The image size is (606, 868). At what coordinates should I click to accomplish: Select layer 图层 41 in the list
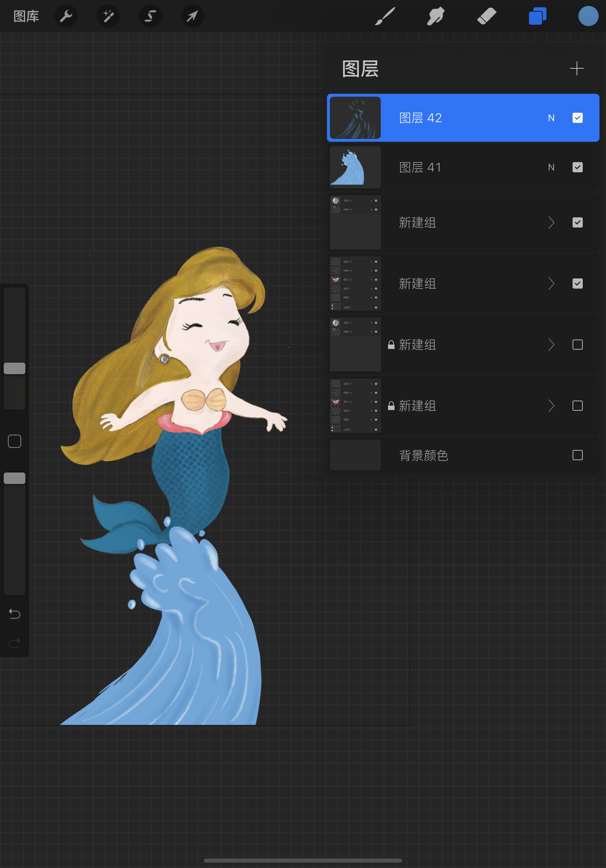click(x=453, y=167)
